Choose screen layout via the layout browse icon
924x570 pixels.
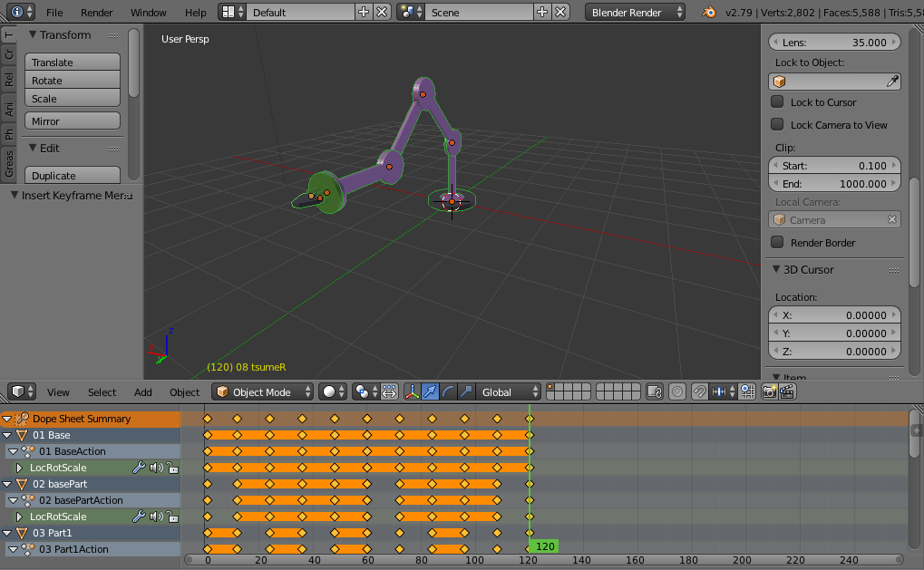pos(232,12)
